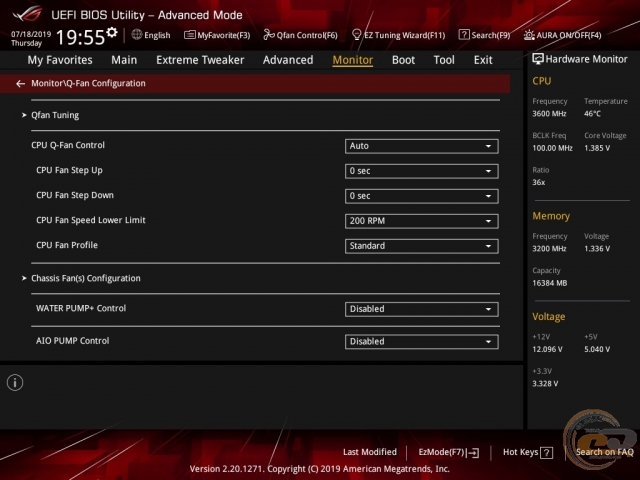Open the English language selector
Screen dimensions: 640x480
pyautogui.click(x=151, y=35)
